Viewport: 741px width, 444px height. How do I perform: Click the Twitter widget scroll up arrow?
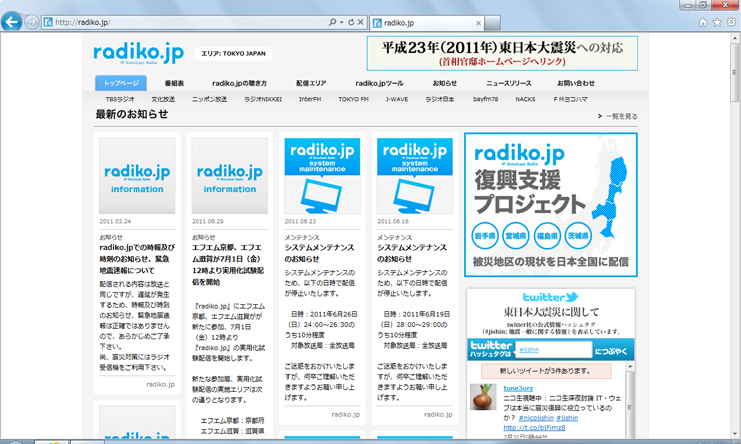click(630, 367)
